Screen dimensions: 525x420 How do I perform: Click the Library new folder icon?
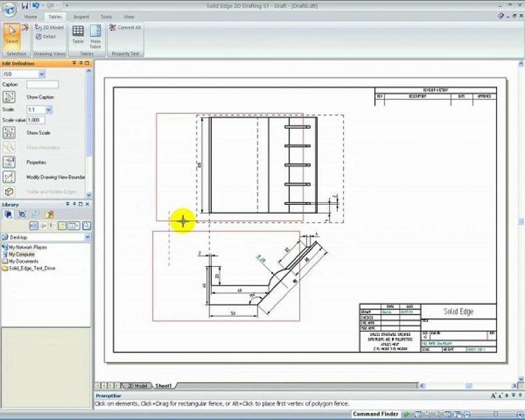[x=62, y=226]
